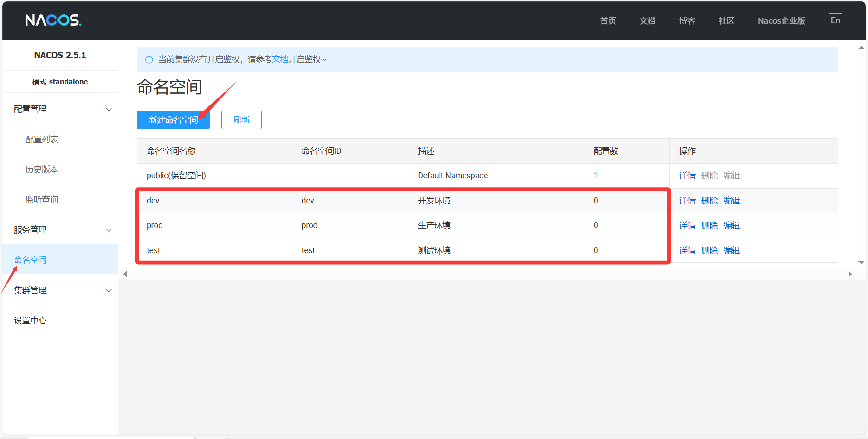The width and height of the screenshot is (868, 439).
Task: Collapse the 配置管理 sidebar section
Action: (x=109, y=109)
